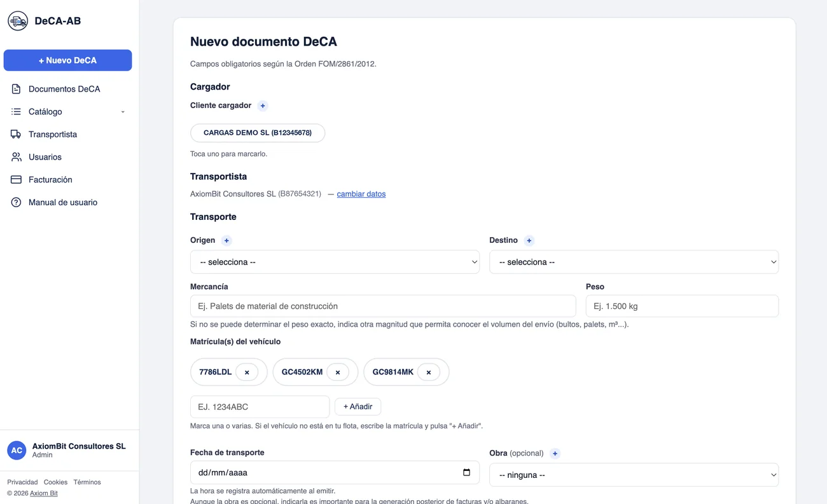Add a new Cliente cargador with plus icon
Viewport: 827px width, 504px height.
(x=263, y=106)
